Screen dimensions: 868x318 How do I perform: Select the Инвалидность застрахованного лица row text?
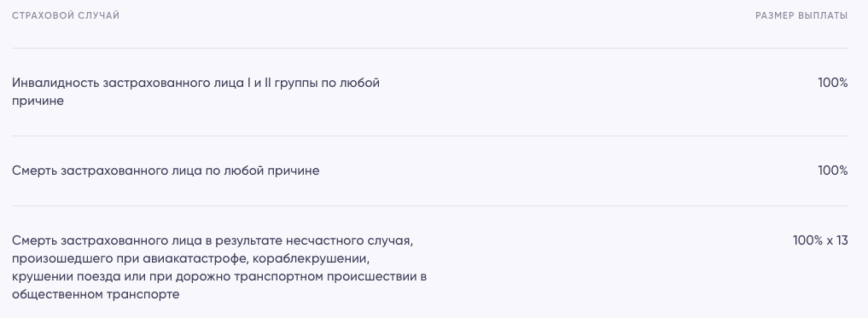click(196, 92)
